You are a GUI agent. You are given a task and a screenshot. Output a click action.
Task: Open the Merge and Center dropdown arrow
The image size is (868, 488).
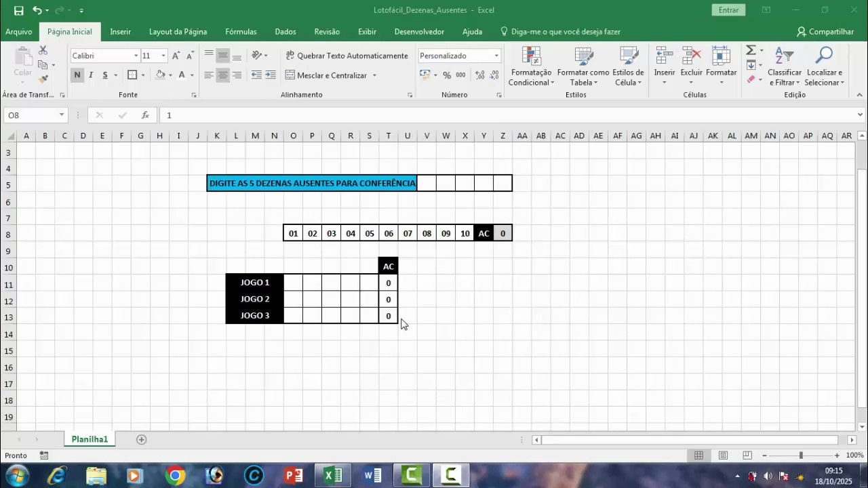click(x=374, y=75)
